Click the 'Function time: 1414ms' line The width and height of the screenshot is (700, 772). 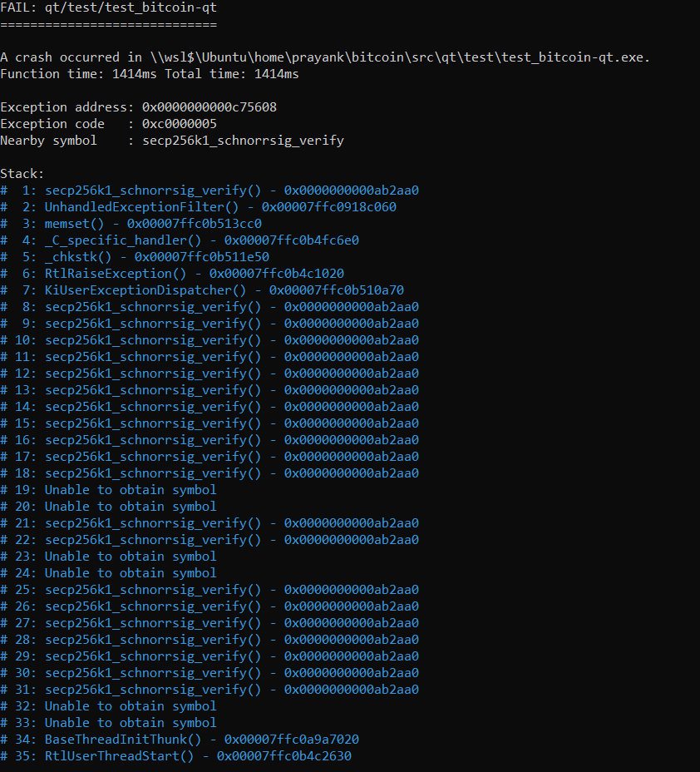tap(150, 74)
